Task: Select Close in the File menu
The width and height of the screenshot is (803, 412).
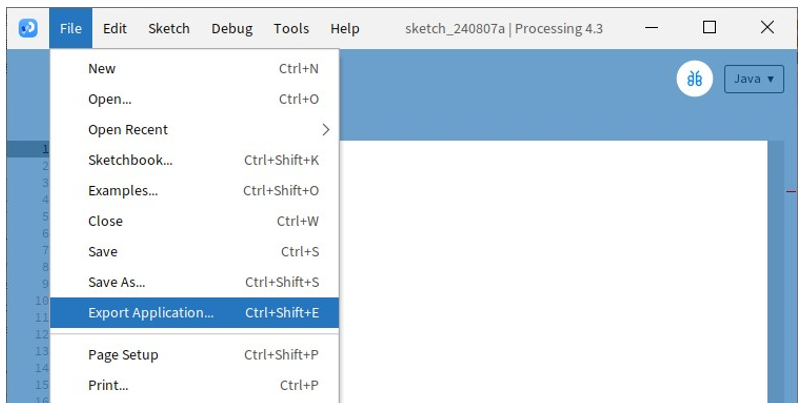Action: coord(195,221)
